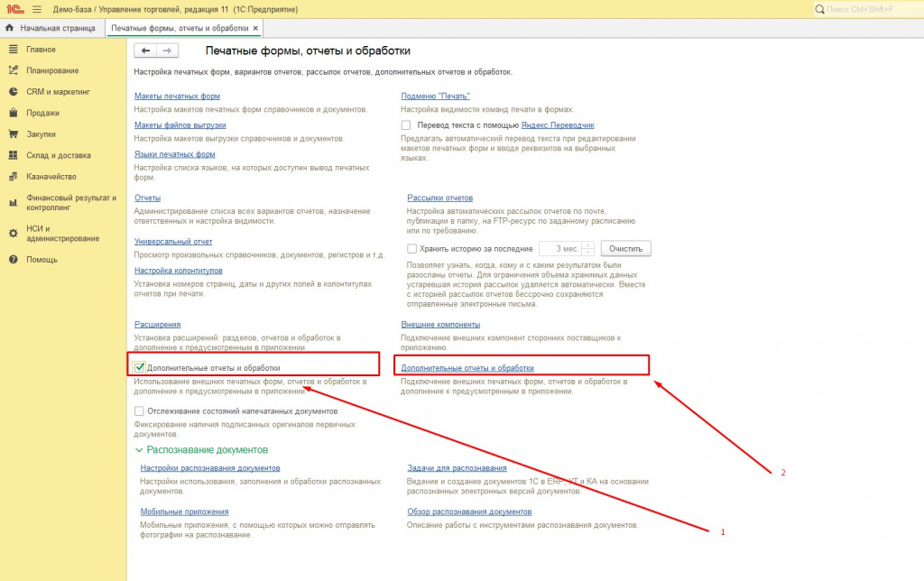The height and width of the screenshot is (581, 924).
Task: Open the Задачи для распознавания link
Action: (457, 468)
